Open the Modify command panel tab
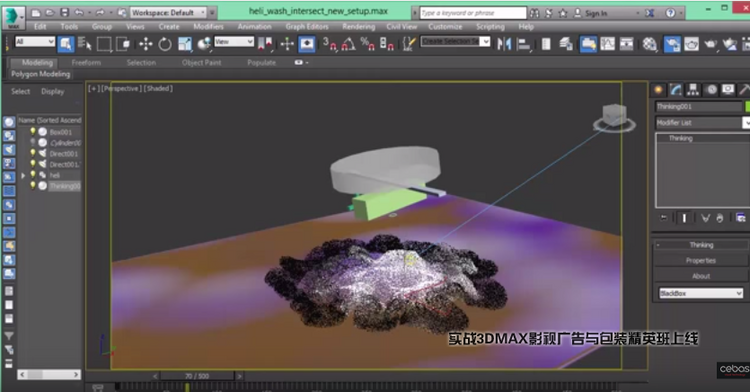 (x=676, y=90)
